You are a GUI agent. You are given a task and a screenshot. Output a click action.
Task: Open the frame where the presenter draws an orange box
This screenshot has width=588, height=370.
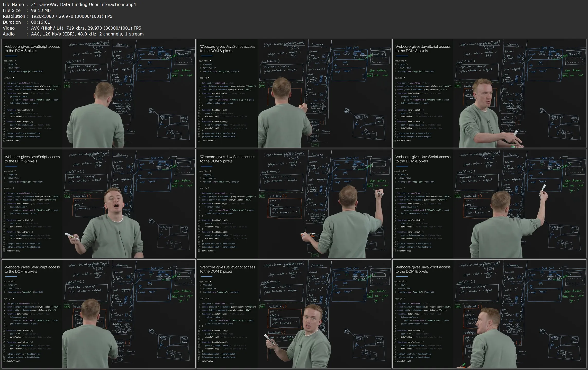pos(294,93)
